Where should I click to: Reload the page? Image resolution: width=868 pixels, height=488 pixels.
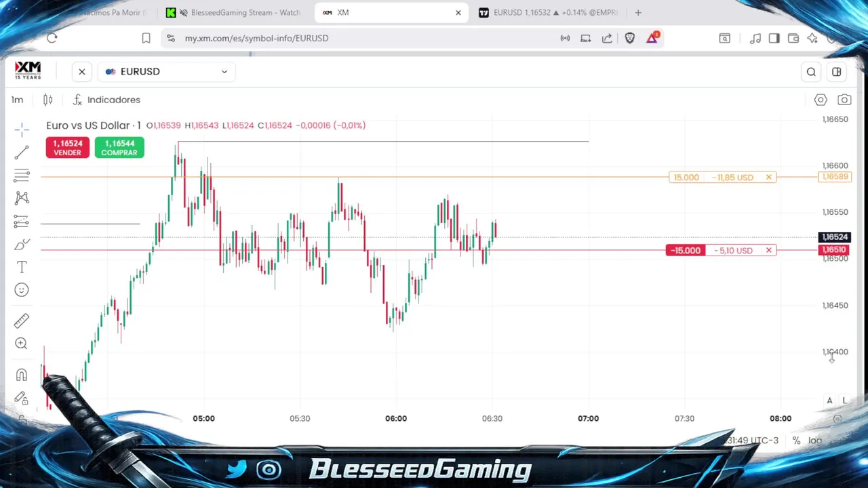[x=52, y=38]
